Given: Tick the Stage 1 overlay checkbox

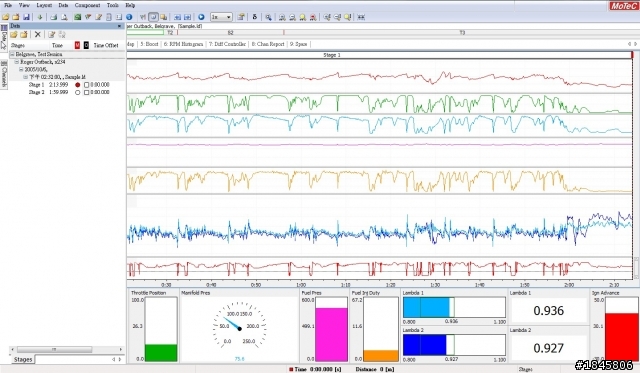Looking at the screenshot, I should pyautogui.click(x=86, y=85).
